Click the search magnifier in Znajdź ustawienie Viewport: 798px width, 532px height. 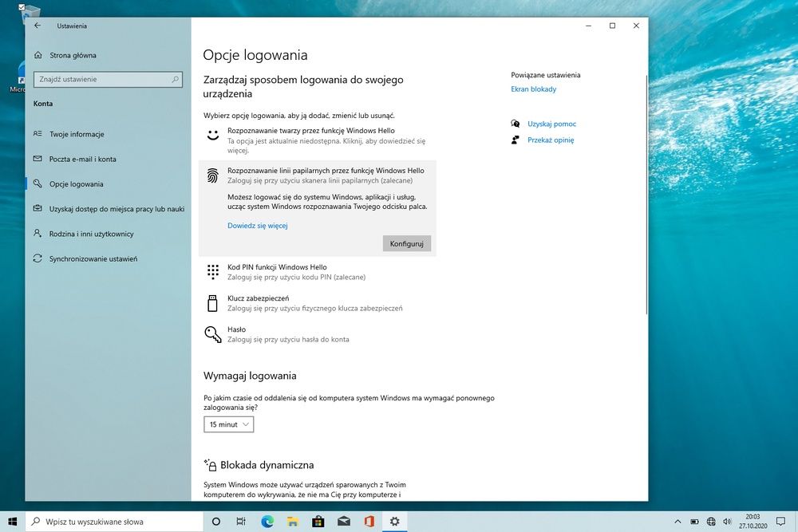point(175,79)
